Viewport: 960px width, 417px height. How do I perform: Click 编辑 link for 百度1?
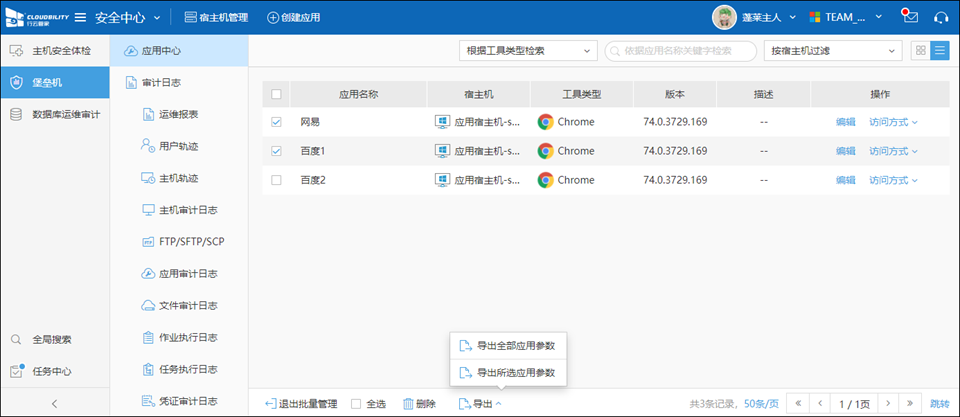click(845, 151)
